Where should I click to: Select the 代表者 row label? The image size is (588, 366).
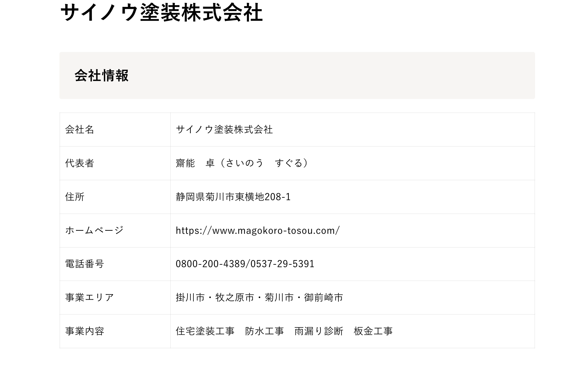point(80,163)
